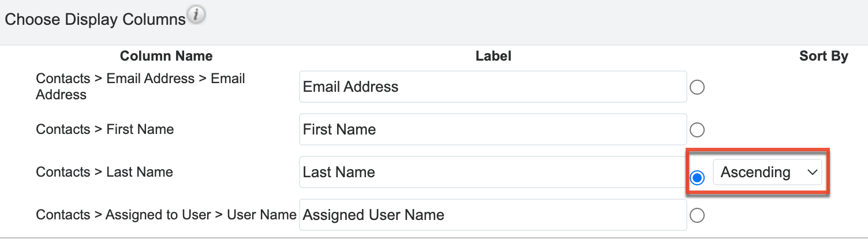Click the First Name label input field

pos(492,129)
